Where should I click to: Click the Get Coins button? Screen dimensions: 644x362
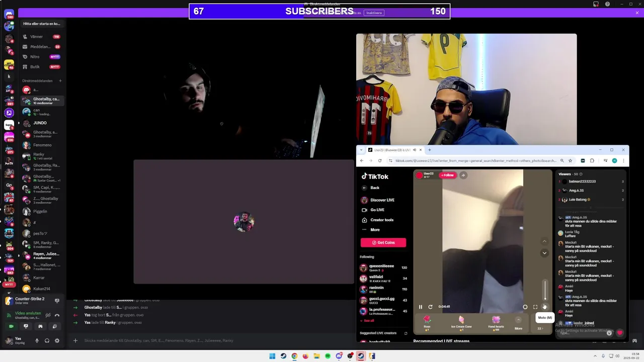pyautogui.click(x=383, y=242)
